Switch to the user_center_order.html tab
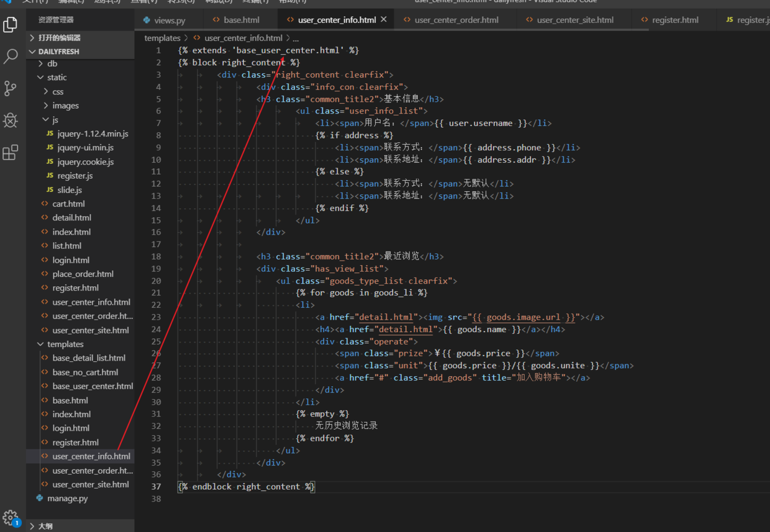The height and width of the screenshot is (532, 770). click(456, 20)
